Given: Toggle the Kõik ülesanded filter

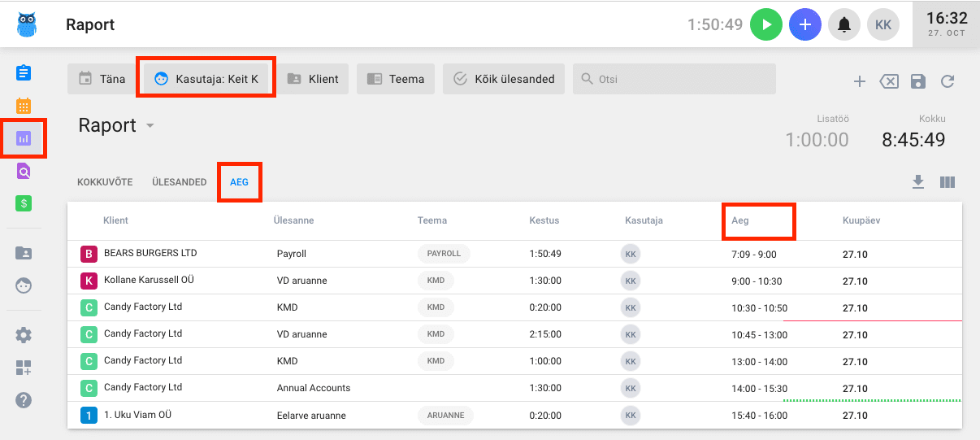Looking at the screenshot, I should click(504, 79).
